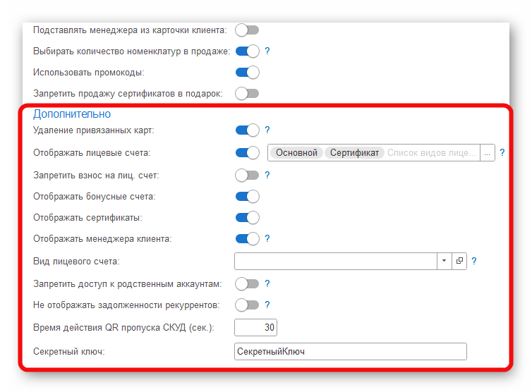The image size is (532, 392).
Task: Switch off 'Отображать лицевые счета' toggle
Action: 248,152
